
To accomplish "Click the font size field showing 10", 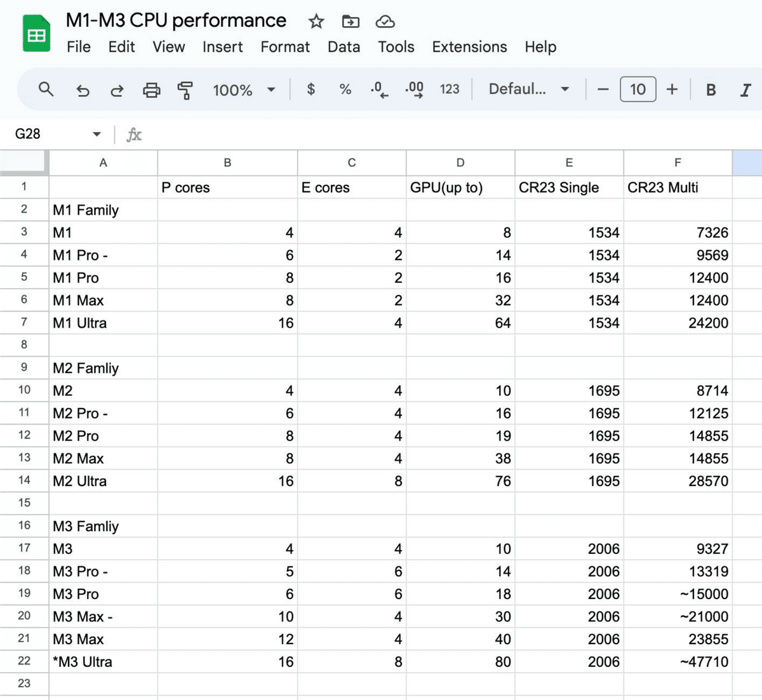I will pos(638,89).
